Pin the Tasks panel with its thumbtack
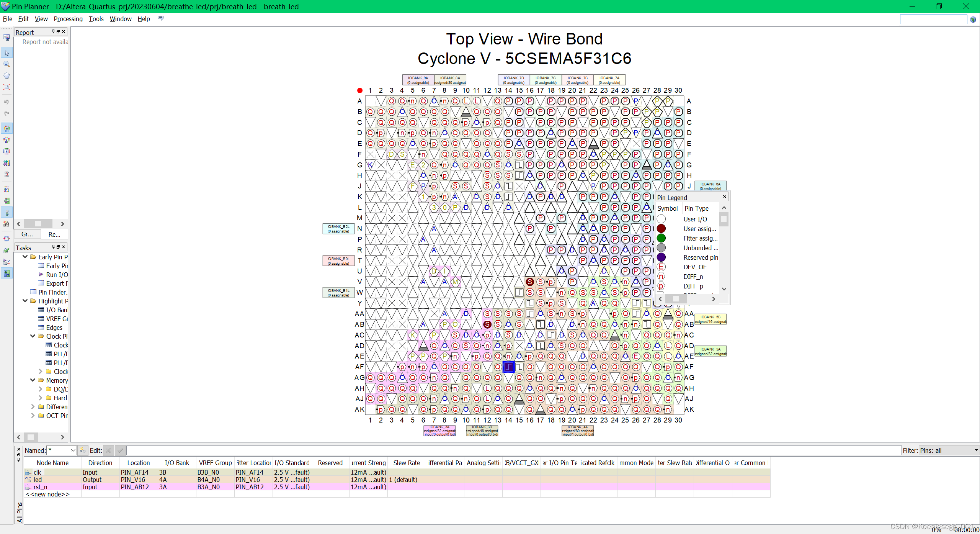The image size is (980, 534). coord(54,247)
